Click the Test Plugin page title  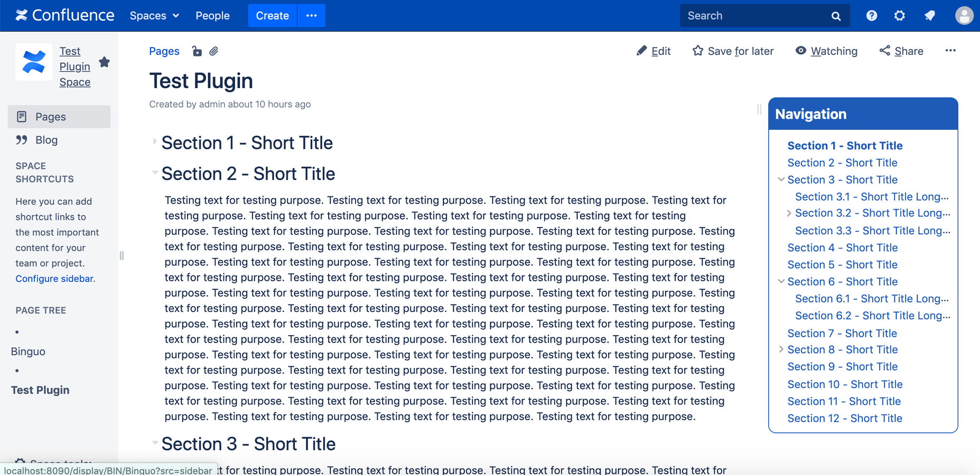pos(201,81)
